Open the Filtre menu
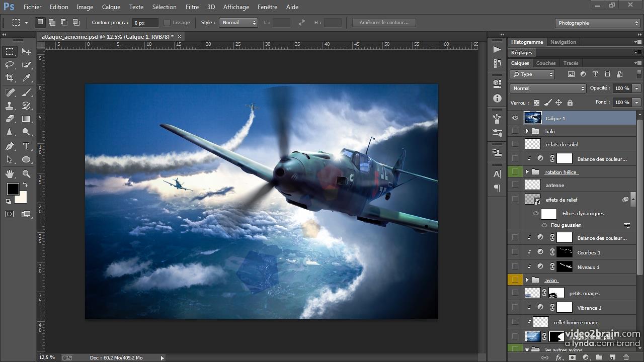This screenshot has height=362, width=644. (192, 7)
